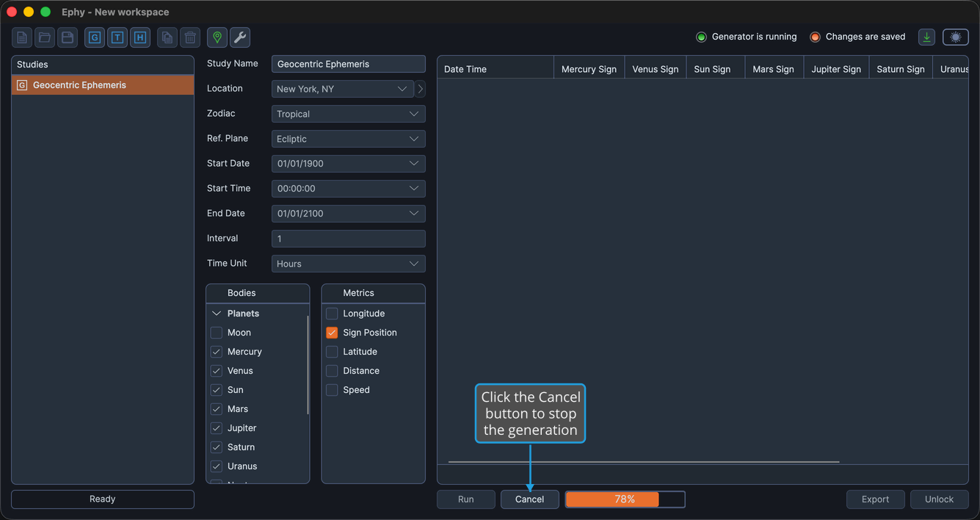The image size is (980, 520).
Task: Click the Run button
Action: 466,499
